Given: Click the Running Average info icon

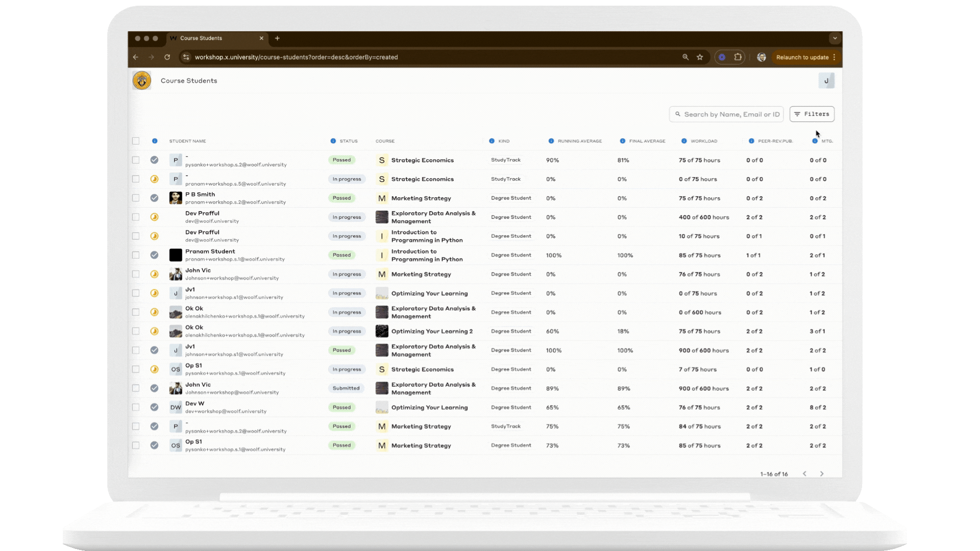Looking at the screenshot, I should coord(551,141).
